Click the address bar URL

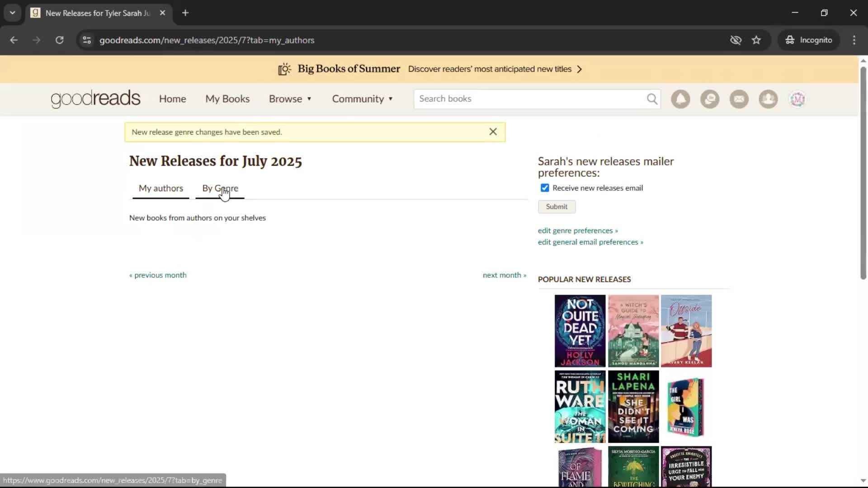207,40
